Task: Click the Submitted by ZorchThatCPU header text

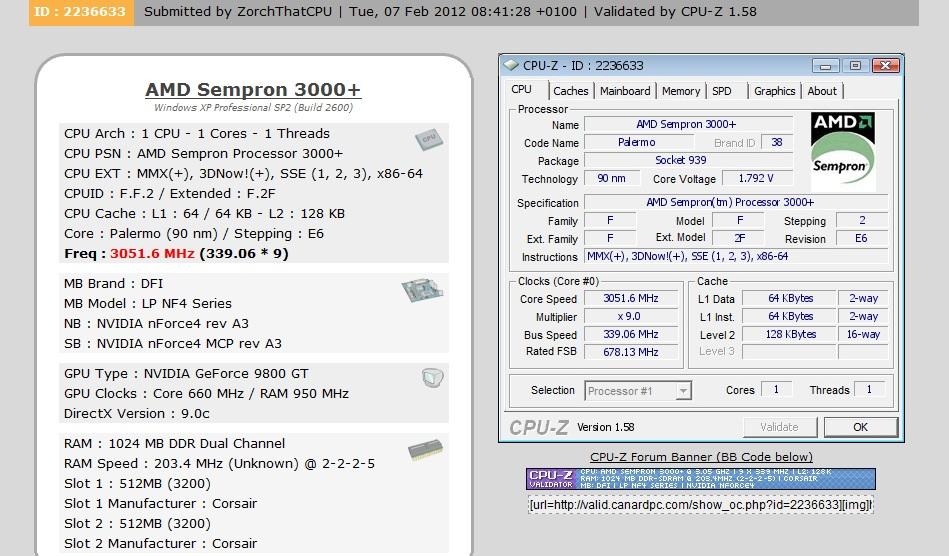Action: coord(238,11)
